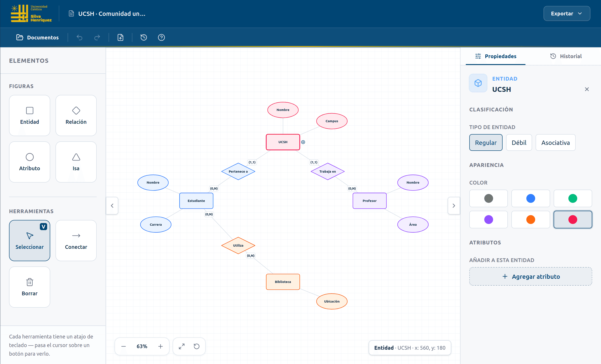This screenshot has height=364, width=601.
Task: Select the Campus attribute ellipse
Action: [332, 121]
